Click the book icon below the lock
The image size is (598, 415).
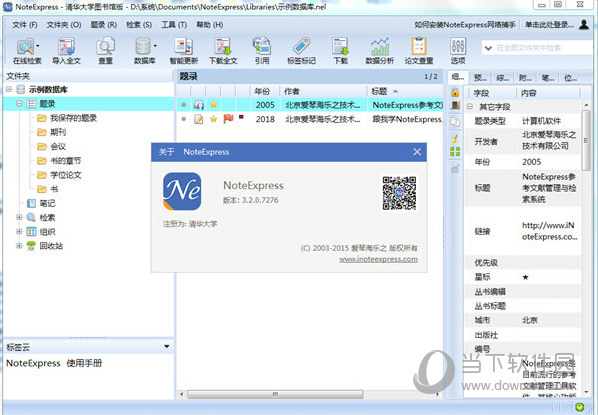[455, 105]
